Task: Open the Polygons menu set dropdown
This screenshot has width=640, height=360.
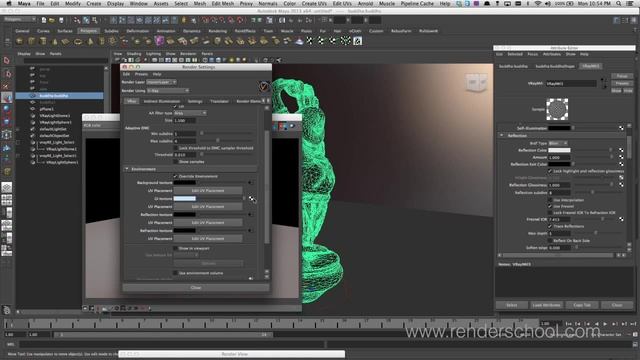Action: click(x=20, y=20)
